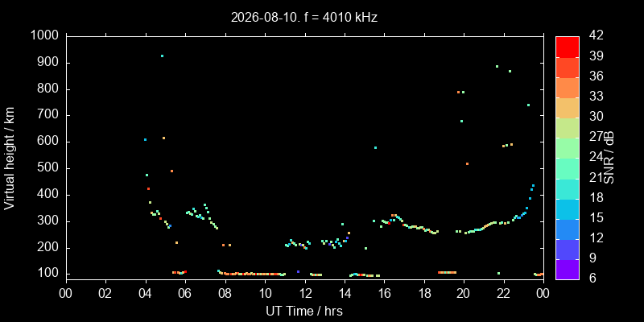Click the 12 hour tick label on time axis
The image size is (644, 322).
point(305,294)
